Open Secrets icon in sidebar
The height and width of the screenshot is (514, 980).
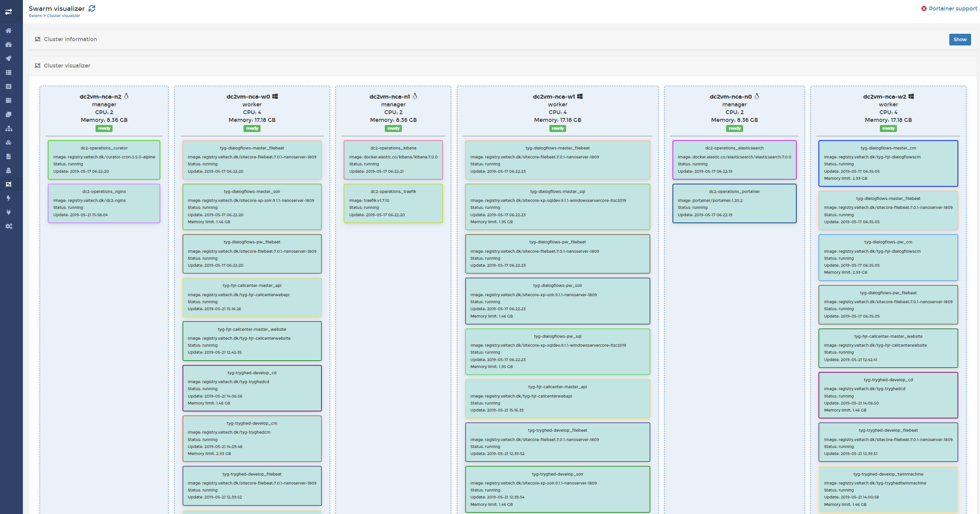click(x=9, y=170)
